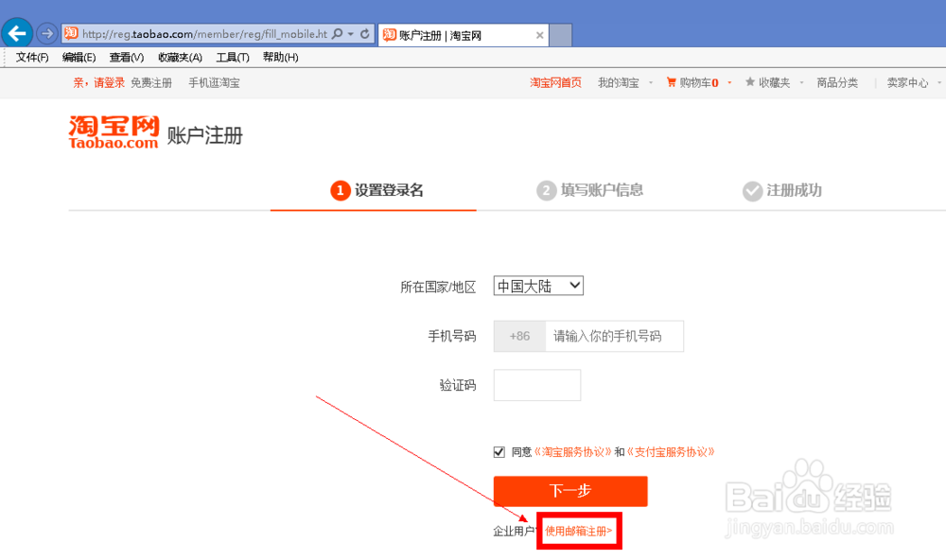Open the 查看(V) menu
This screenshot has width=946, height=560.
tap(126, 58)
